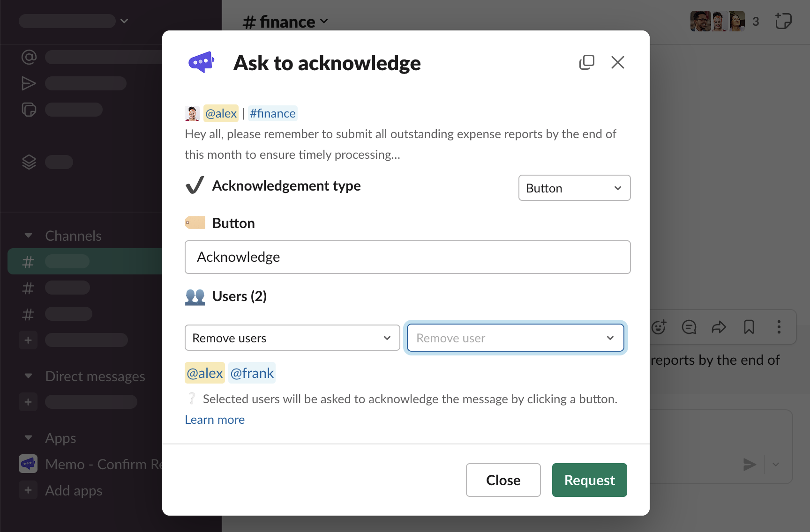Open more message actions menu
This screenshot has width=810, height=532.
(779, 327)
